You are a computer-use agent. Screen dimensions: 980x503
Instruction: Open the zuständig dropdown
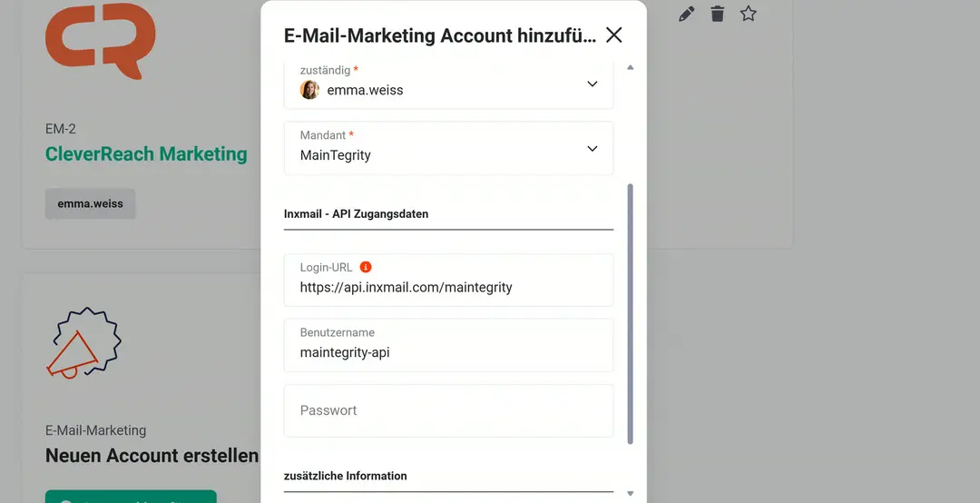click(x=449, y=84)
